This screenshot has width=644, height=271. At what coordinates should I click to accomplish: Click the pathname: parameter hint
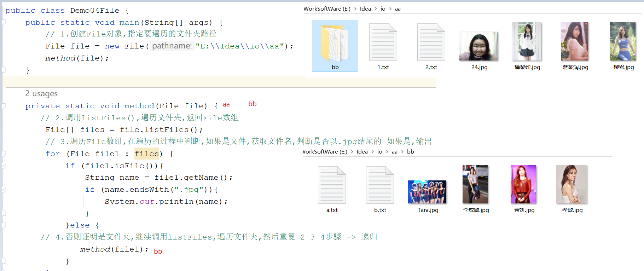pos(172,46)
